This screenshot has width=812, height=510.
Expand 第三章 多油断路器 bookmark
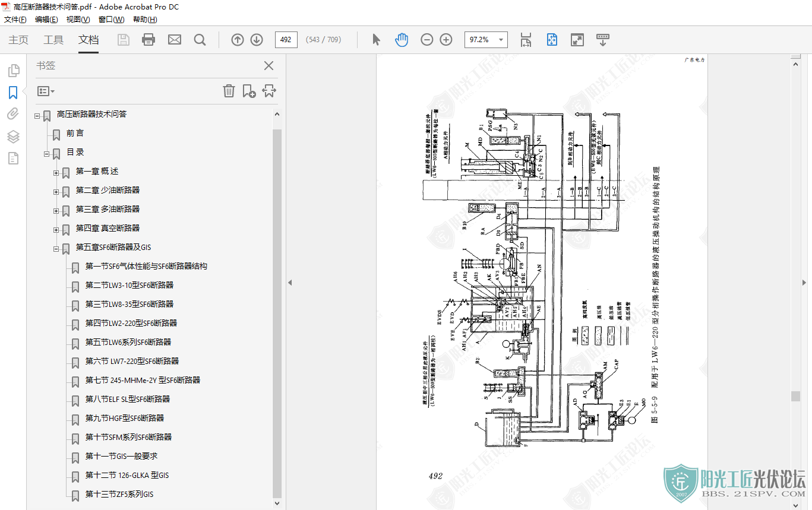[x=56, y=211]
